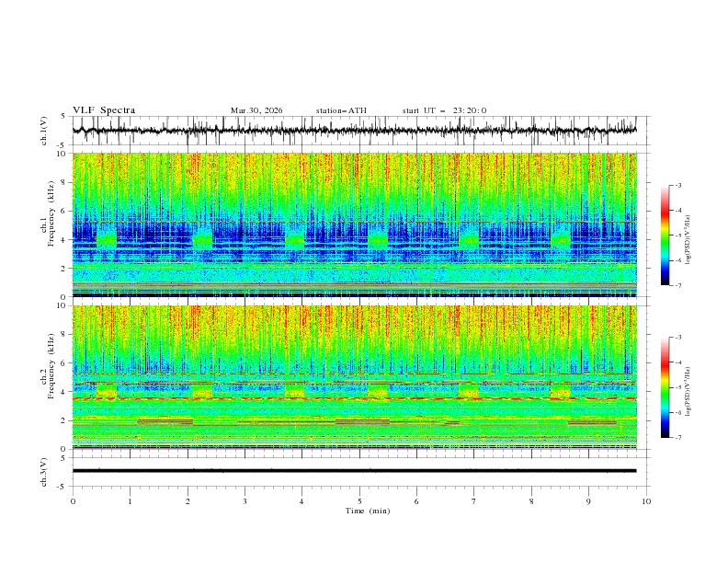This screenshot has width=728, height=563.
Task: Click the "-3" label on lower color bar
Action: [x=677, y=338]
